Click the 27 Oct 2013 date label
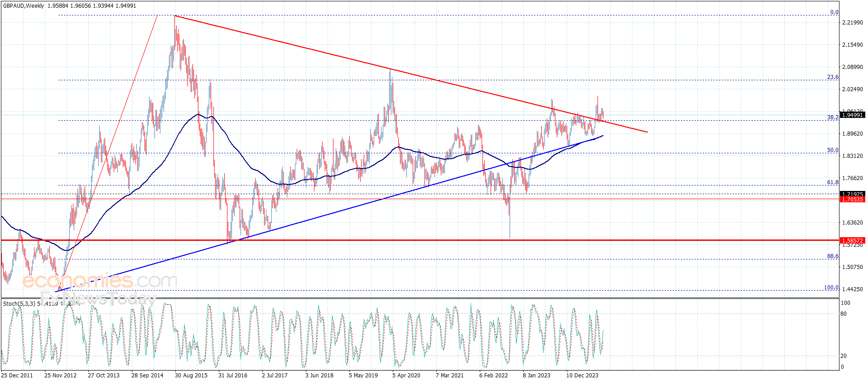The height and width of the screenshot is (381, 868). [x=104, y=375]
